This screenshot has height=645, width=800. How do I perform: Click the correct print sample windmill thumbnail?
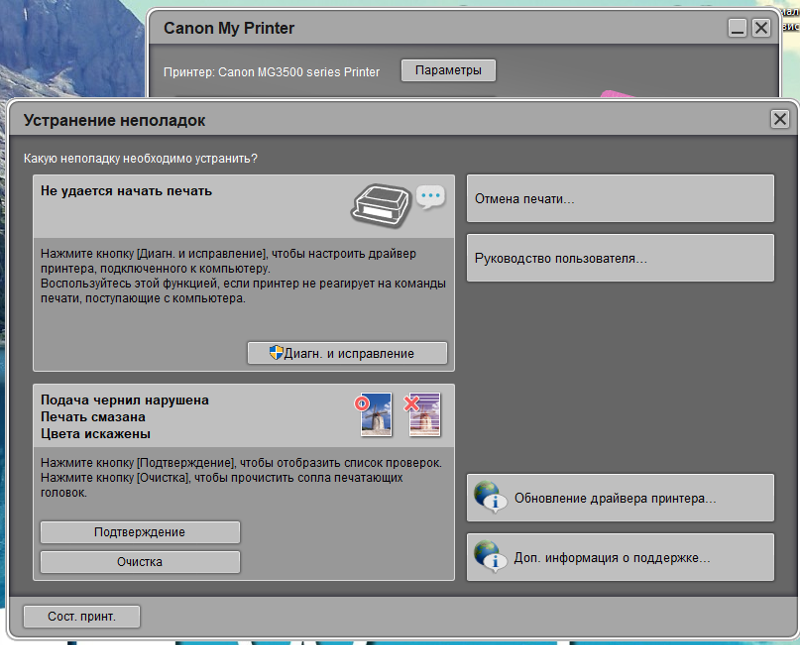pos(376,414)
